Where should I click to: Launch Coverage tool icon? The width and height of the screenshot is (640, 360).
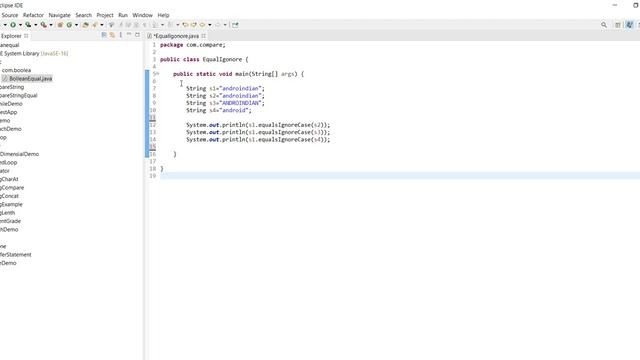coord(28,25)
